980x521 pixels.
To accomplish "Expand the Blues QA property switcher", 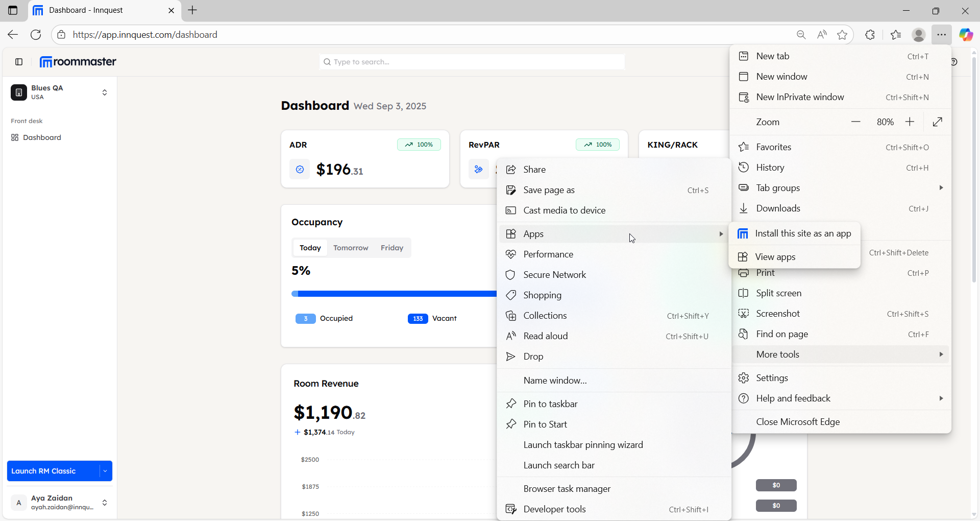I will point(105,92).
